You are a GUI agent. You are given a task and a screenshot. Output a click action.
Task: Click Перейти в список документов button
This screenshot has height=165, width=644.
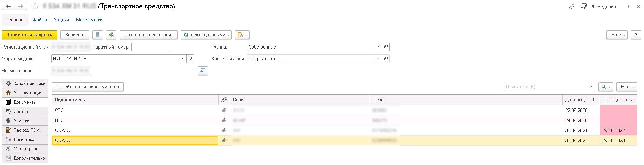pyautogui.click(x=88, y=87)
